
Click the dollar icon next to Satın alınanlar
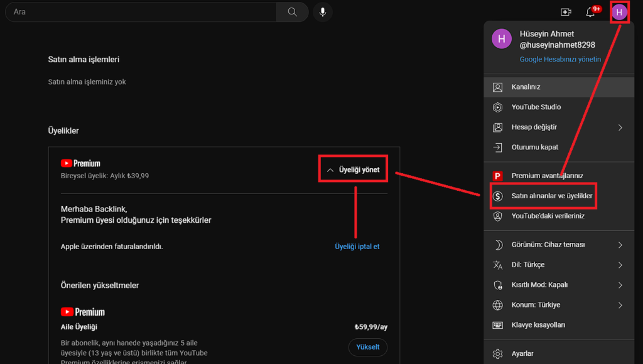[x=497, y=195]
